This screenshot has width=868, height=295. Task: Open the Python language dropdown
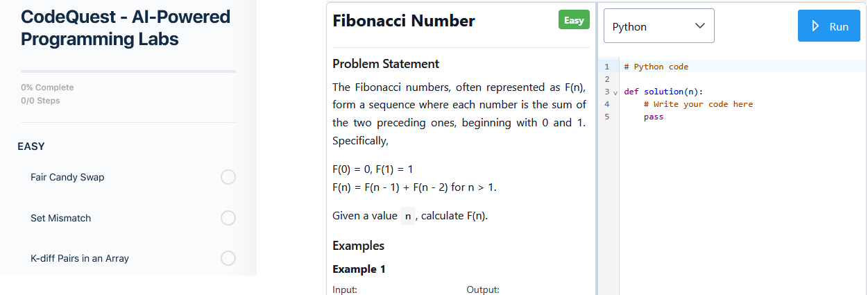coord(658,26)
